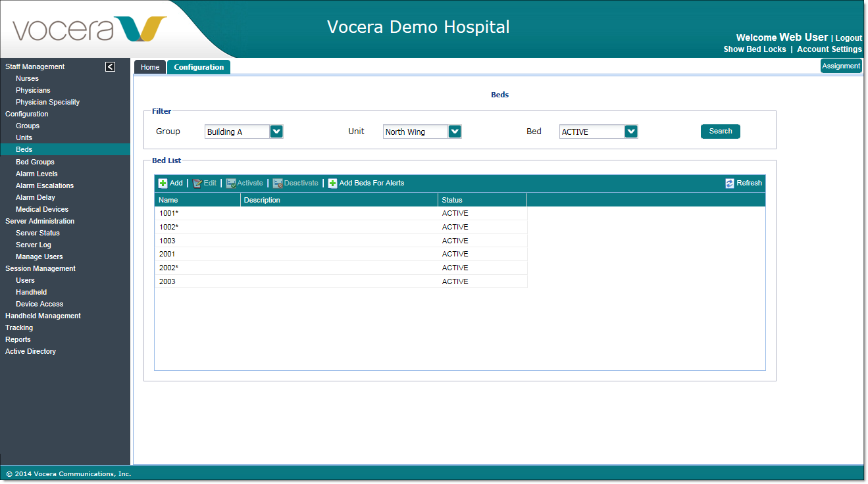Select Server Administration in sidebar
This screenshot has width=868, height=484.
pos(39,221)
